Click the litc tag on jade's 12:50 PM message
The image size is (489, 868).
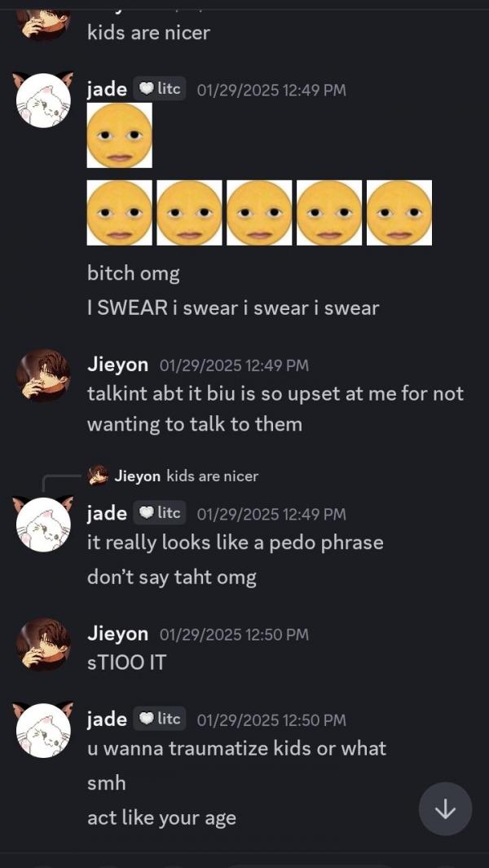point(159,719)
